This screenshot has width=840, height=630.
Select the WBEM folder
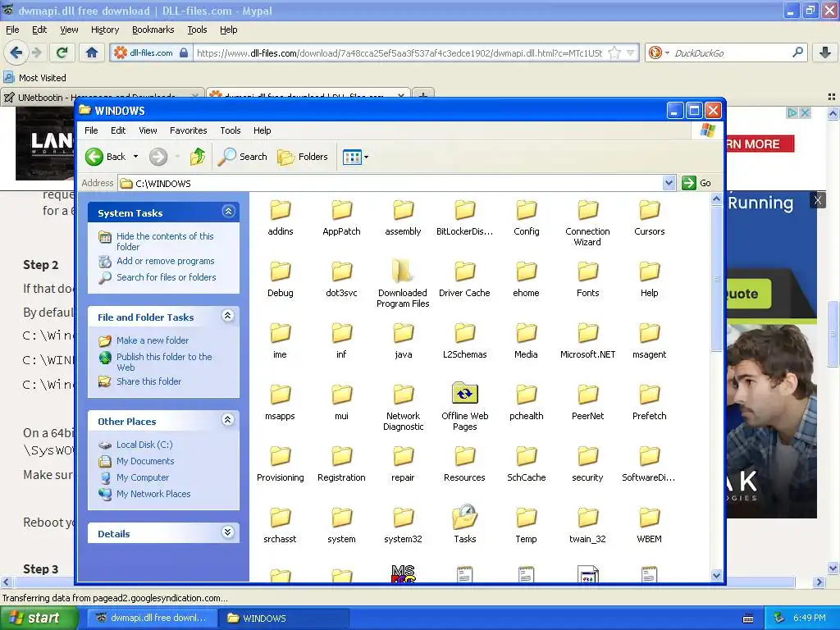650,526
